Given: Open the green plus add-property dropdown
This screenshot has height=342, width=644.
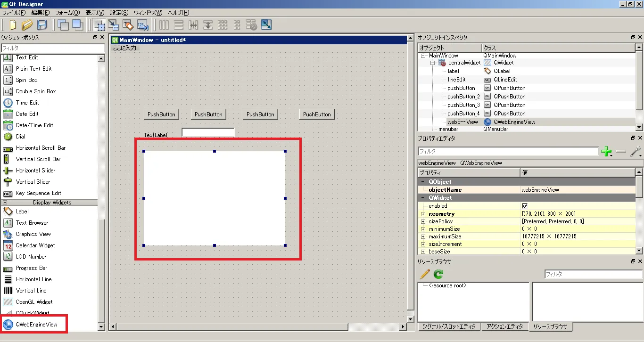Looking at the screenshot, I should 607,152.
